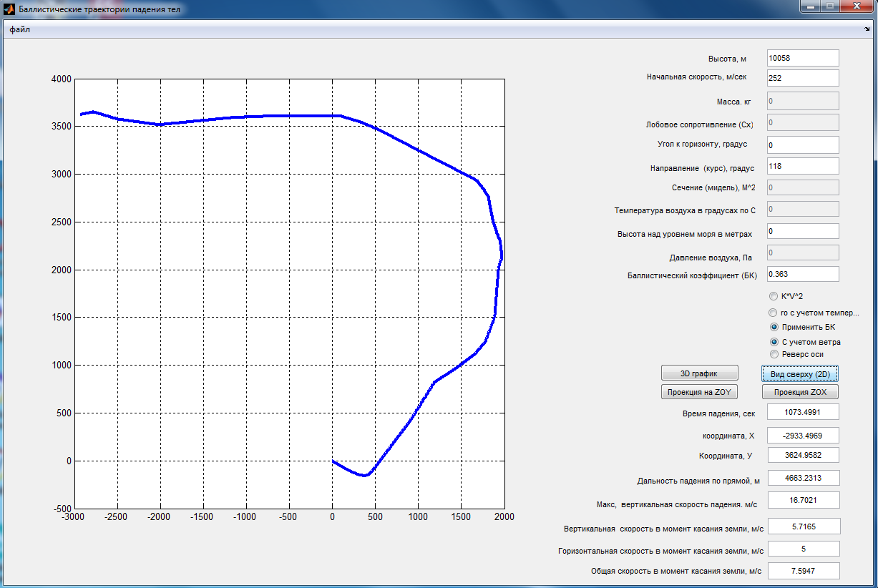878x588 pixels.
Task: Click the y-axis tick label 4000
Action: tap(62, 79)
